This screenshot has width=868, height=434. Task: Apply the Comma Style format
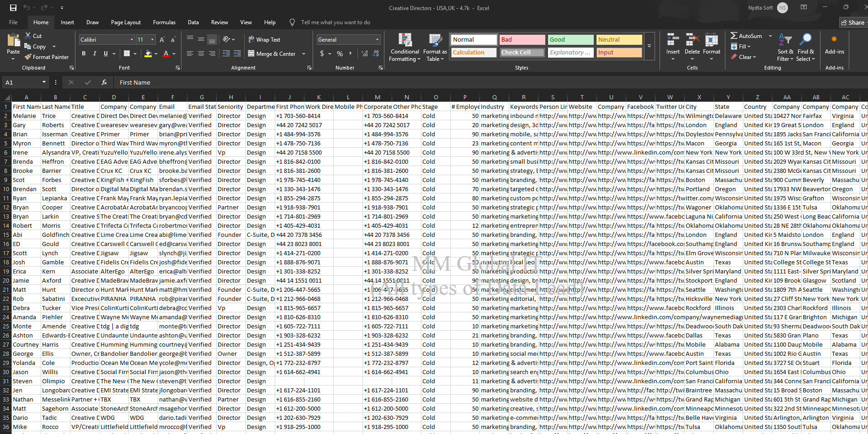351,54
